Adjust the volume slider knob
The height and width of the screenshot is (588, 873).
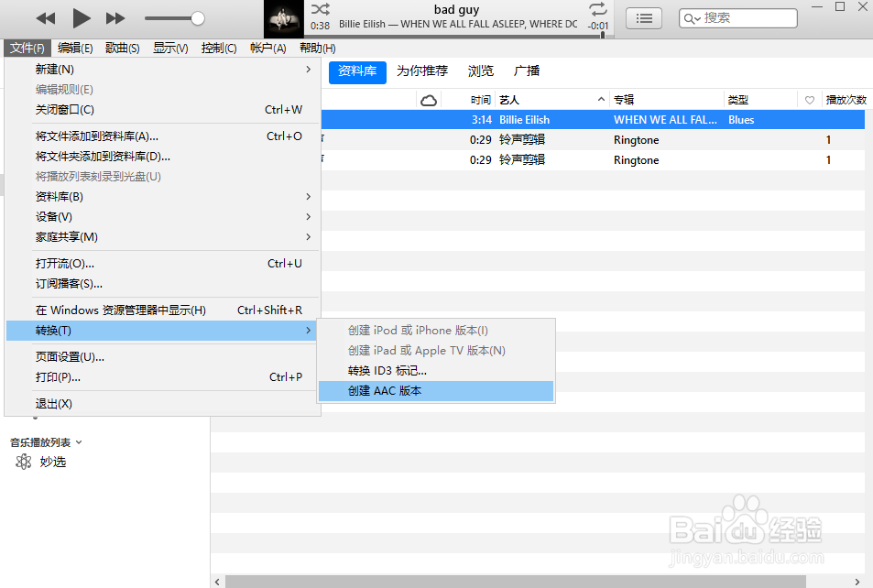pyautogui.click(x=197, y=18)
